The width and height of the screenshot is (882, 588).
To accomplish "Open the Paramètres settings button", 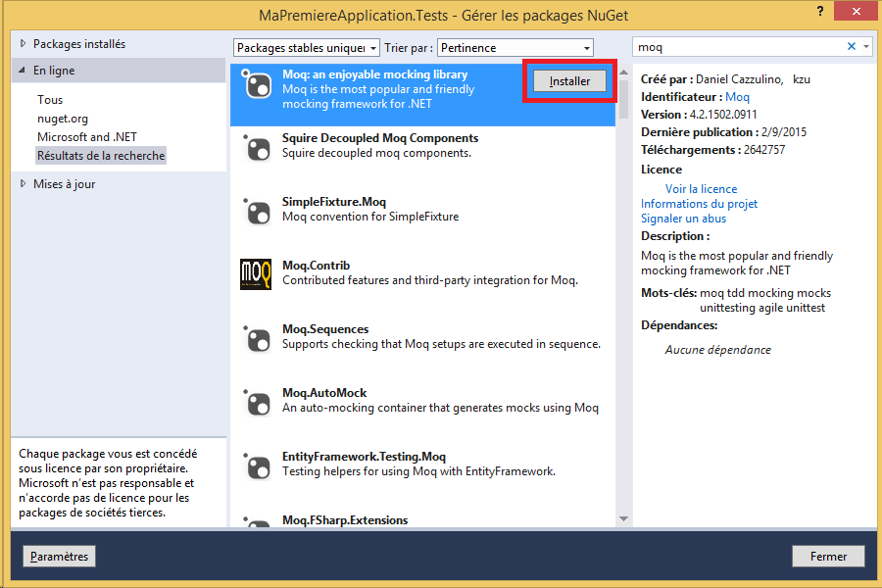I will 59,556.
